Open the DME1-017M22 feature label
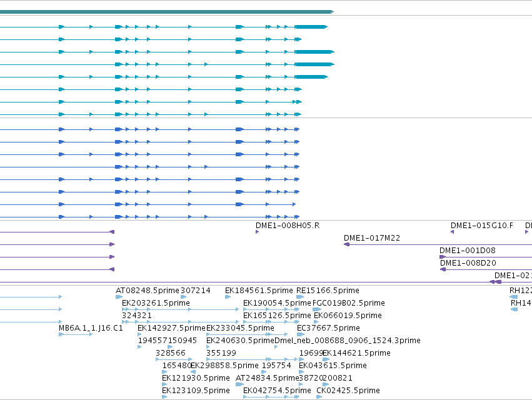The image size is (532, 400). coord(372,238)
